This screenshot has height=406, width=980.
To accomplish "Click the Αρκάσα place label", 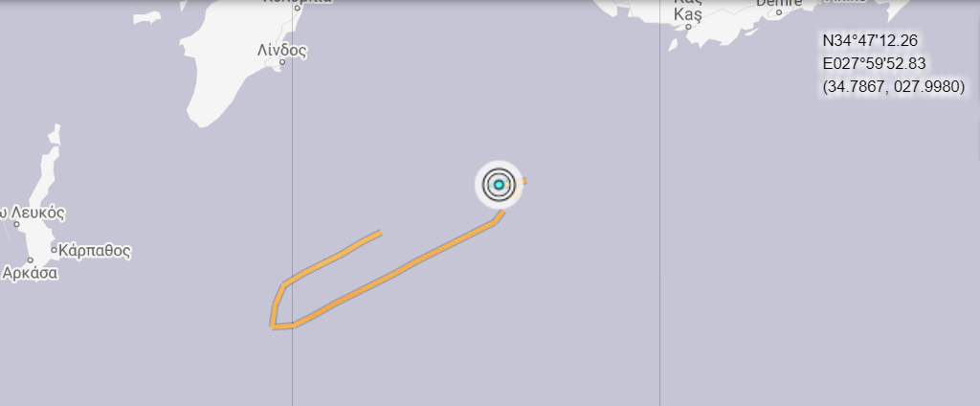I will click(30, 273).
